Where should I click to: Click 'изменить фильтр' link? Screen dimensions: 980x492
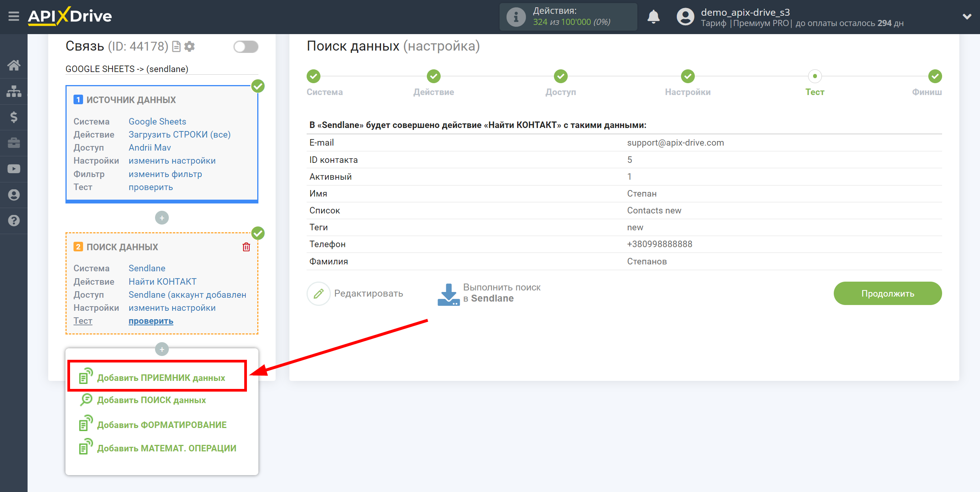click(165, 174)
